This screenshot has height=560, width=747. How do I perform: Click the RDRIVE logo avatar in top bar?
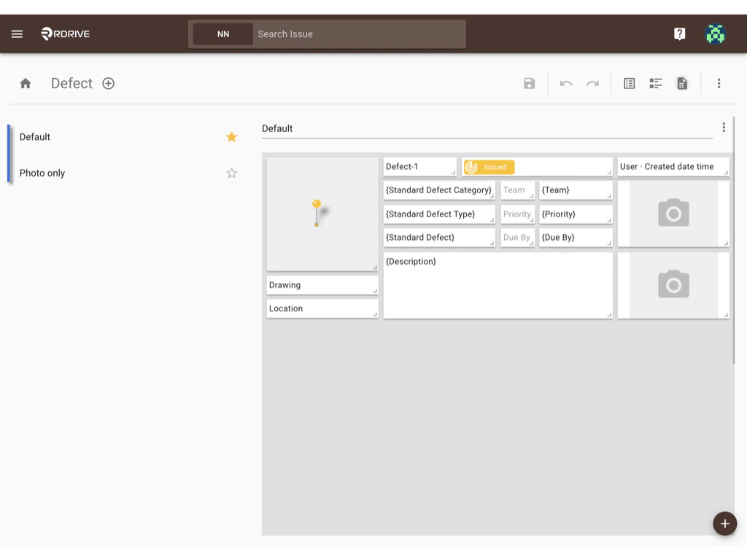pyautogui.click(x=715, y=34)
